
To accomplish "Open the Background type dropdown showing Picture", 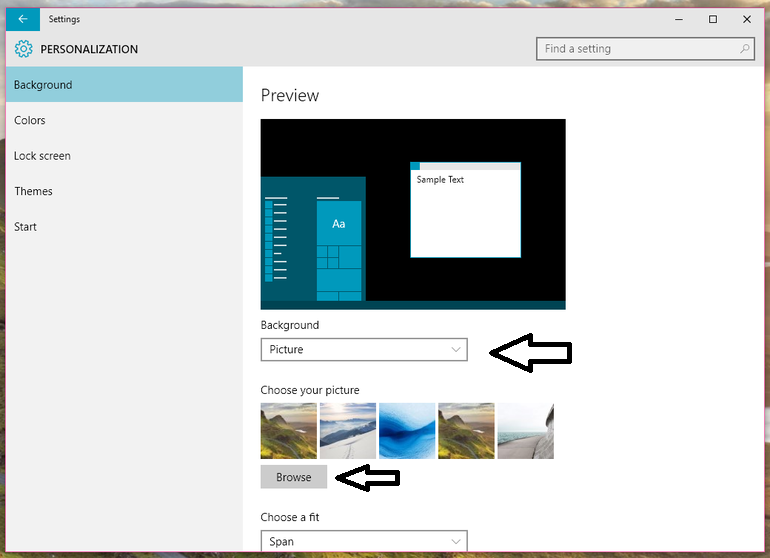I will click(x=364, y=349).
